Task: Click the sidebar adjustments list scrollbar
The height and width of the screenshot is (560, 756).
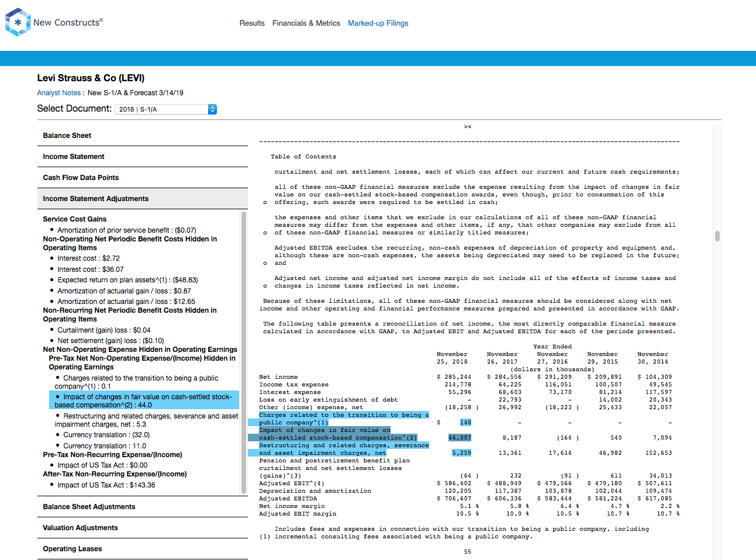Action: pyautogui.click(x=244, y=352)
